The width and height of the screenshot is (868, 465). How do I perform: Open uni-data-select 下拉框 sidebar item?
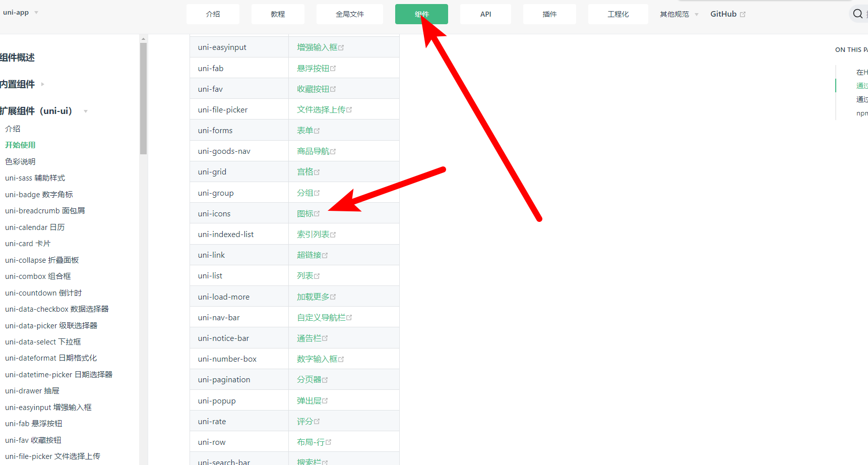[x=43, y=341]
